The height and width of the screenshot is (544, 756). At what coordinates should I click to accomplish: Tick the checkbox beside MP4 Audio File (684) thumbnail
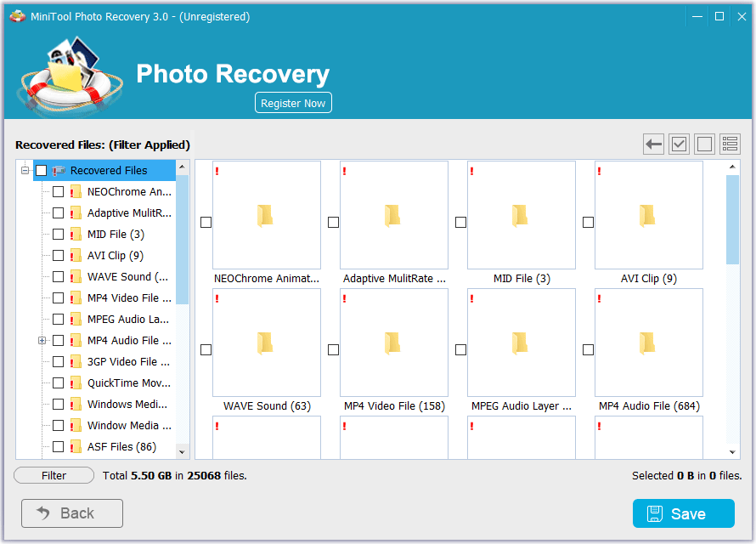tap(588, 349)
